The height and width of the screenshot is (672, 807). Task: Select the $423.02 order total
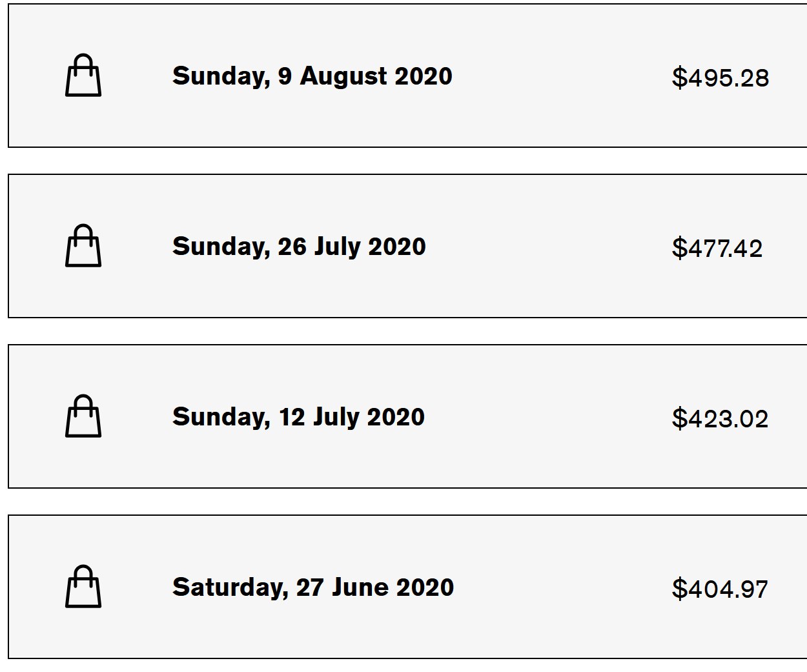click(x=720, y=419)
